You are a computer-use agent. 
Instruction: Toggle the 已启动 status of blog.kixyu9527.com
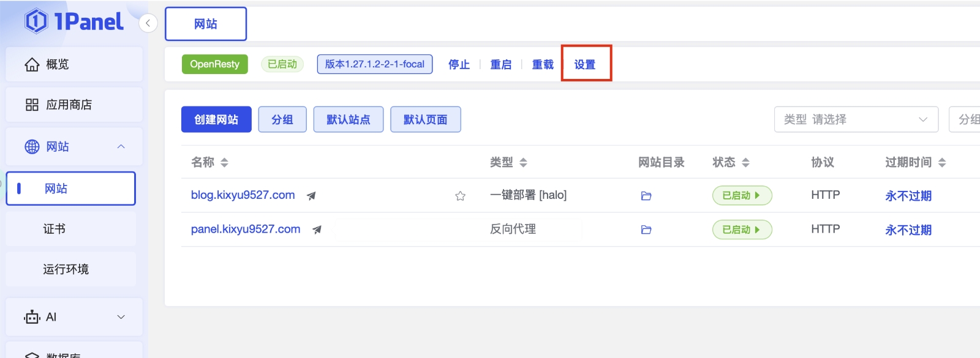(742, 196)
